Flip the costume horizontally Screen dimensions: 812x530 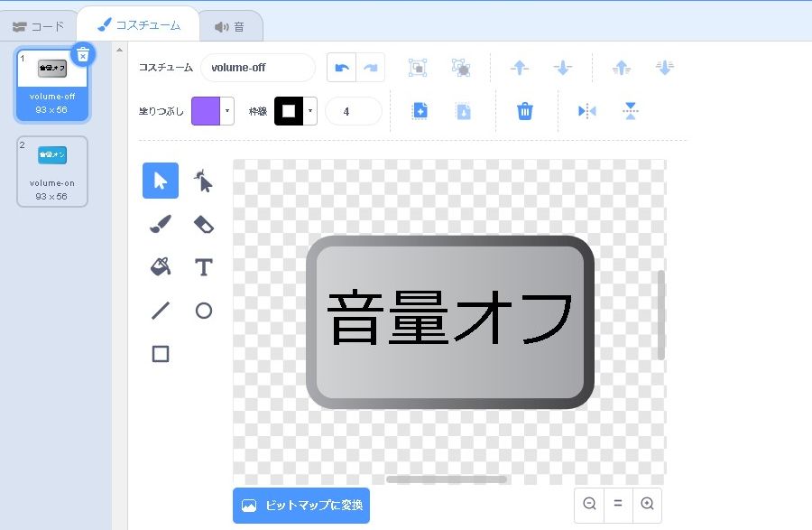pyautogui.click(x=587, y=111)
